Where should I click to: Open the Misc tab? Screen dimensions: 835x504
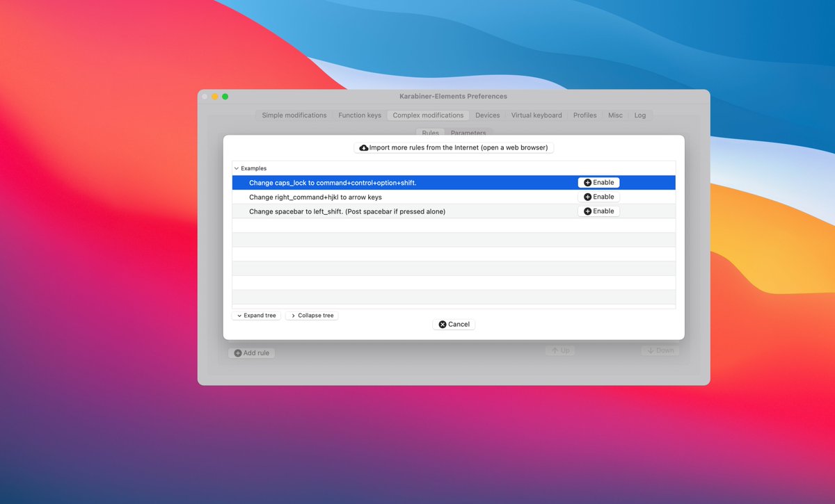(x=615, y=115)
